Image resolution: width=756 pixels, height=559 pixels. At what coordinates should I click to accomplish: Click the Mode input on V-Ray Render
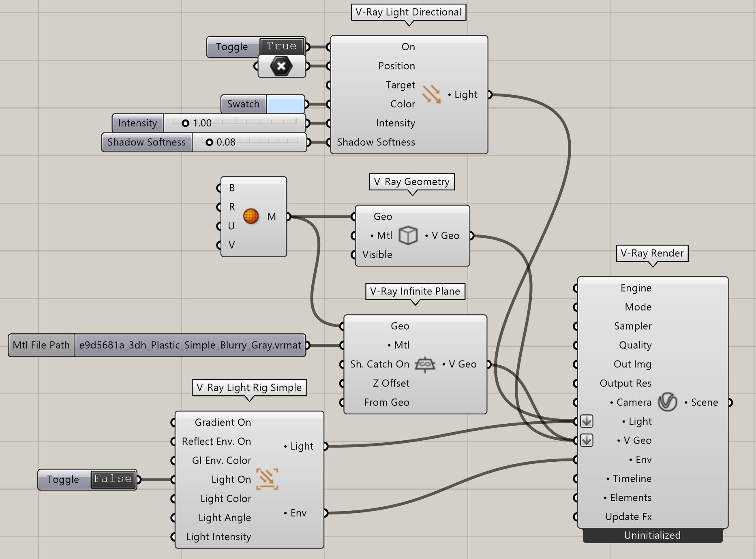(638, 307)
